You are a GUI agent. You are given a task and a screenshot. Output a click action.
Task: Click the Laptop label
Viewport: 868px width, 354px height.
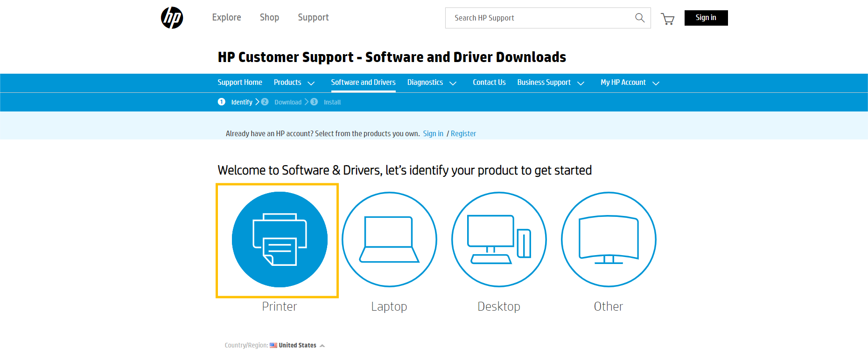point(389,306)
